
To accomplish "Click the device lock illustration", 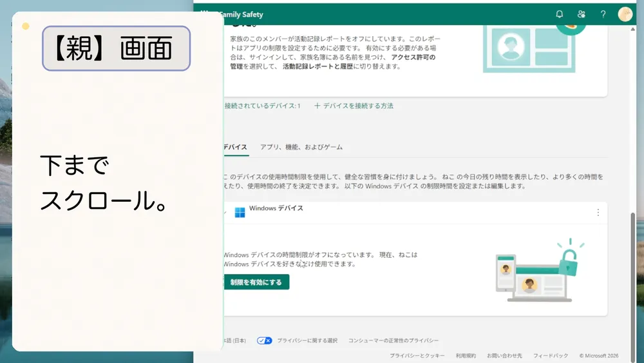I will pyautogui.click(x=539, y=270).
